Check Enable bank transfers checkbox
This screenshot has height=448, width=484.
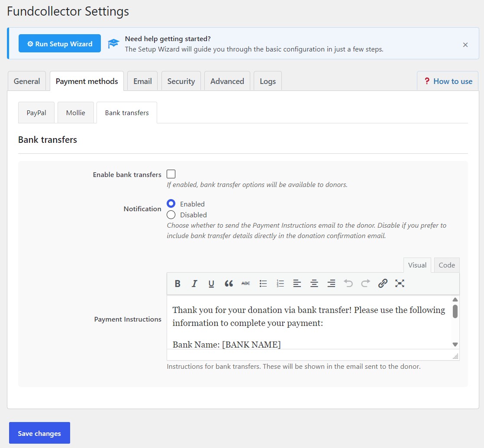click(x=171, y=174)
